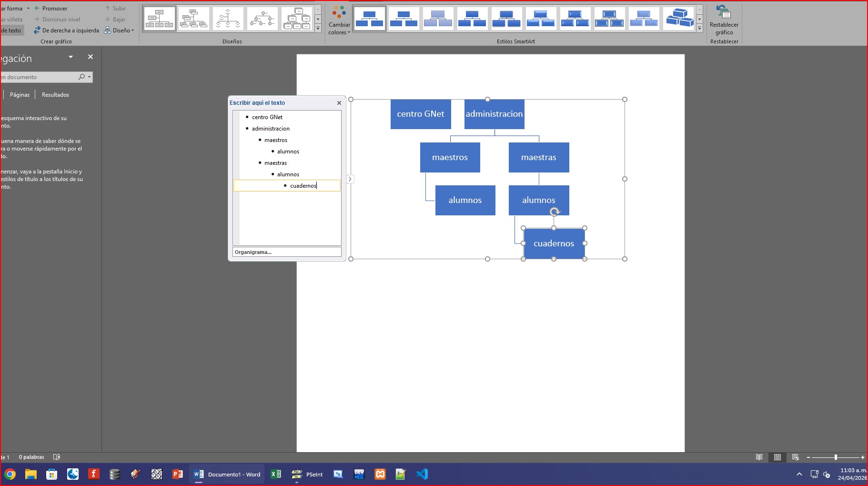Switch to the Páginas tab
This screenshot has width=868, height=486.
coord(20,95)
